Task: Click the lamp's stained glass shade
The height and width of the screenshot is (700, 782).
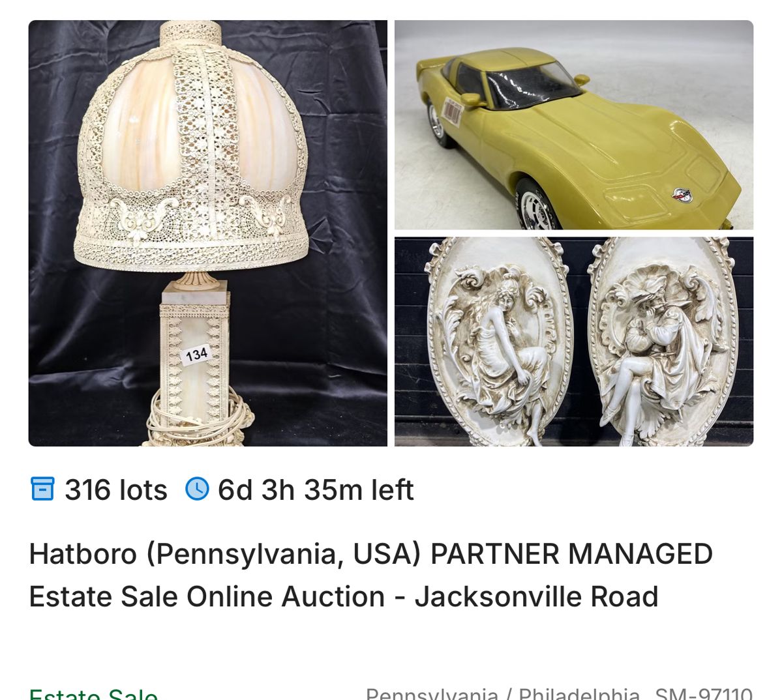Action: click(191, 145)
